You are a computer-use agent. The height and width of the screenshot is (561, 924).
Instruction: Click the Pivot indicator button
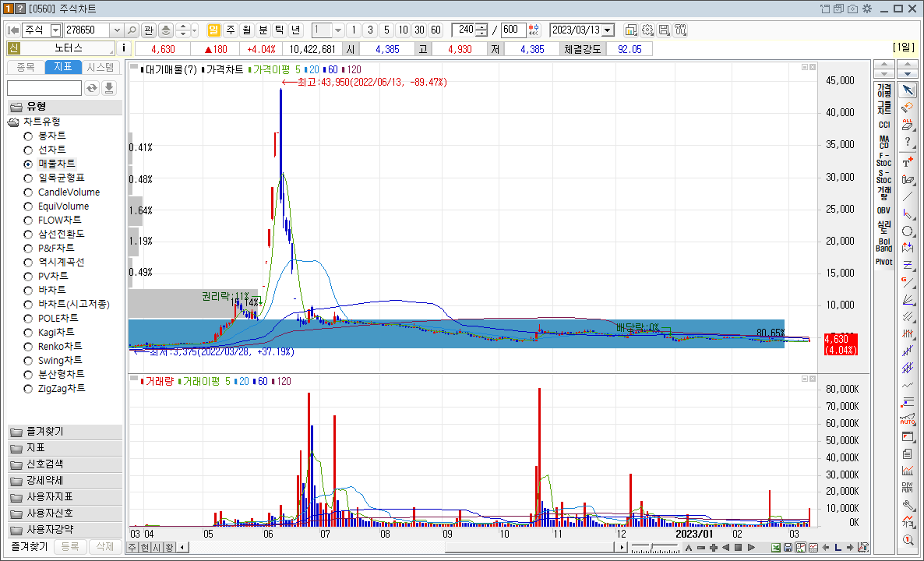[884, 262]
